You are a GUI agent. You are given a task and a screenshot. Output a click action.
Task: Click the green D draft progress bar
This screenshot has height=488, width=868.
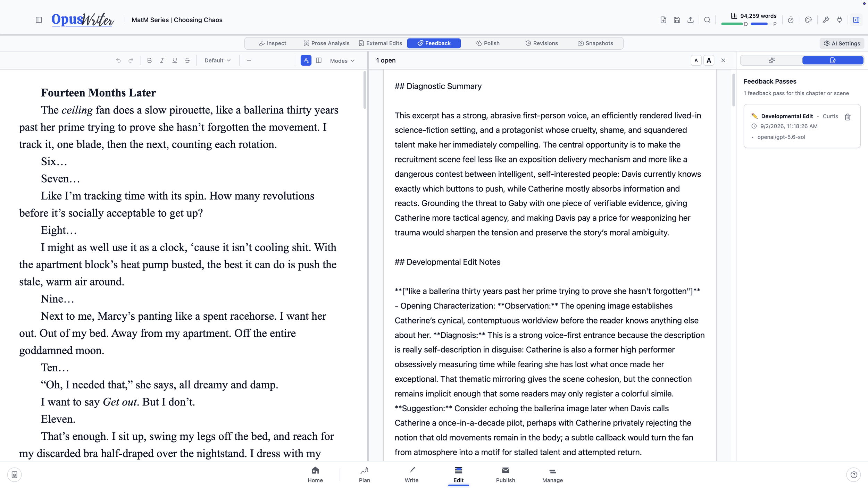pos(732,24)
